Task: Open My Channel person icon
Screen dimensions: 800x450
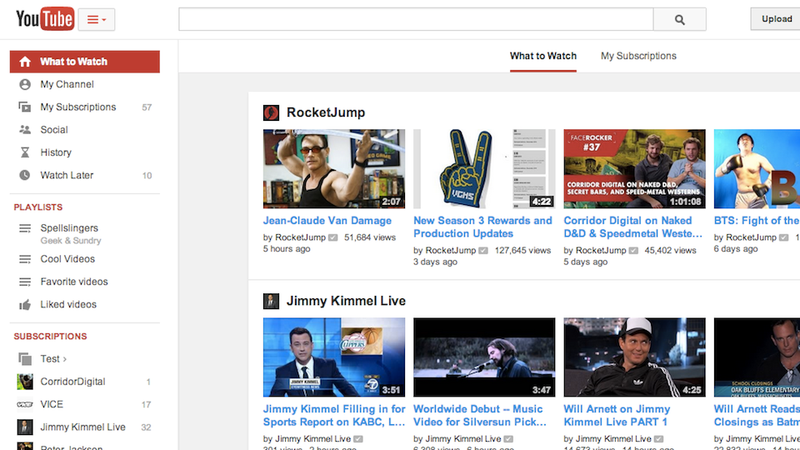Action: tap(25, 84)
